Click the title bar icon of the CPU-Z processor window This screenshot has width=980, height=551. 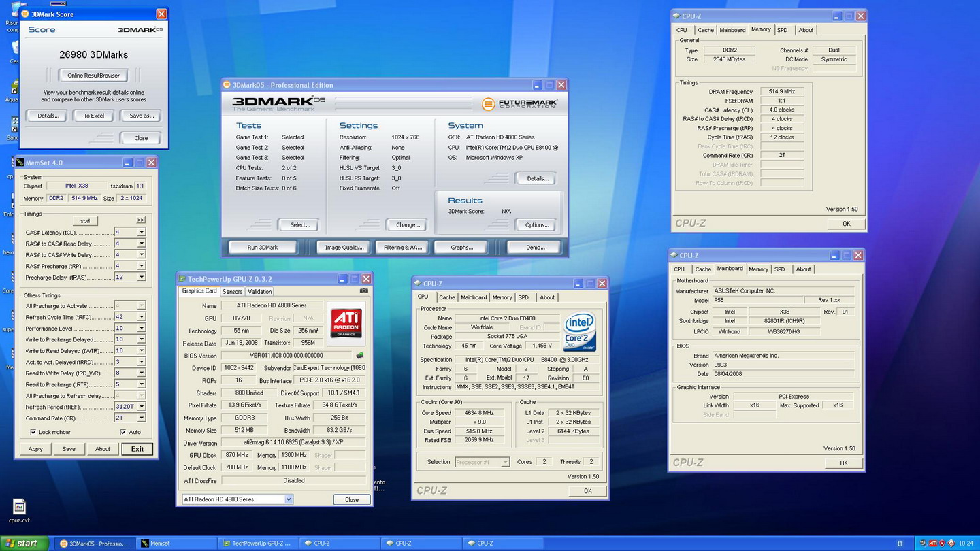pos(417,283)
